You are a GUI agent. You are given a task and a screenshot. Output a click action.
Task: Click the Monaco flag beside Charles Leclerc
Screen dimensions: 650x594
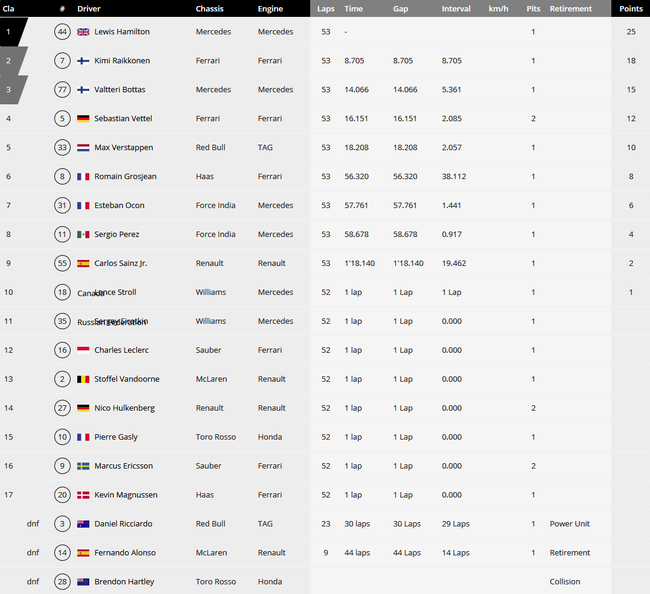[83, 351]
